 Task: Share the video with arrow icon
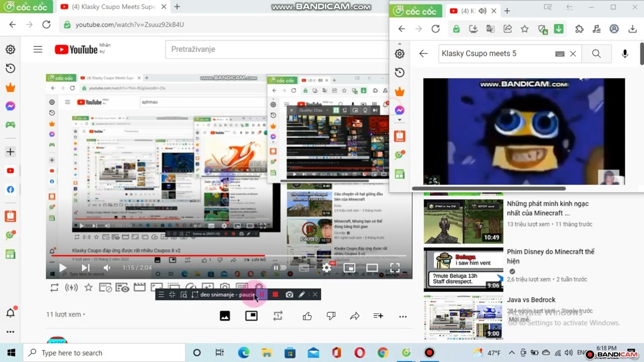(355, 316)
